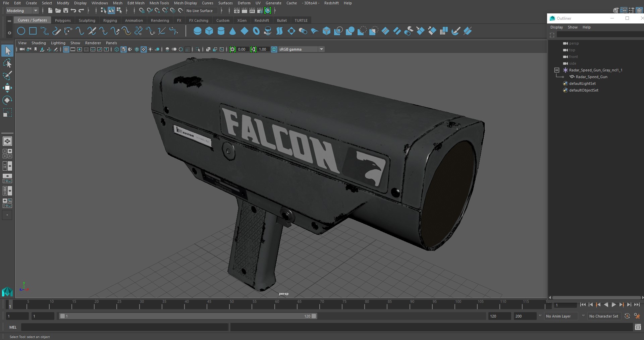Open the Modeling menu set dropdown
644x340 pixels.
[22, 11]
